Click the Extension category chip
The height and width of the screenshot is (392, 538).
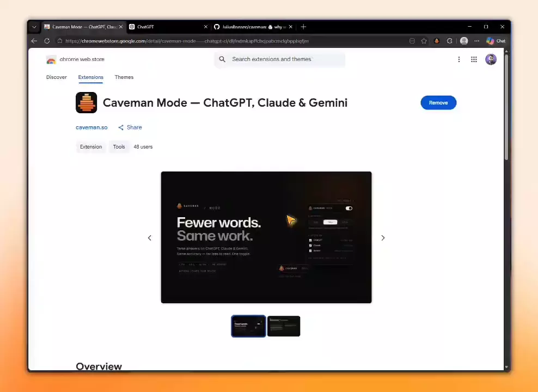[x=91, y=147]
